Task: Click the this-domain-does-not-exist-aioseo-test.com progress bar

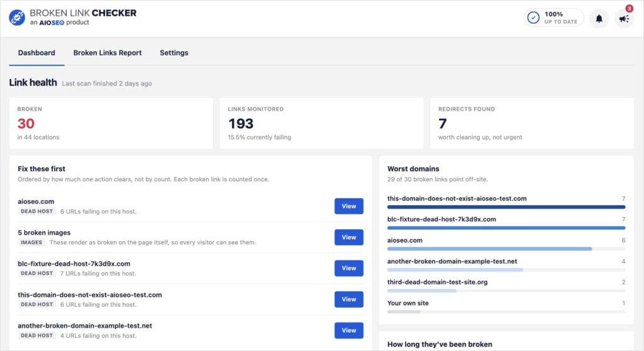Action: [x=506, y=207]
